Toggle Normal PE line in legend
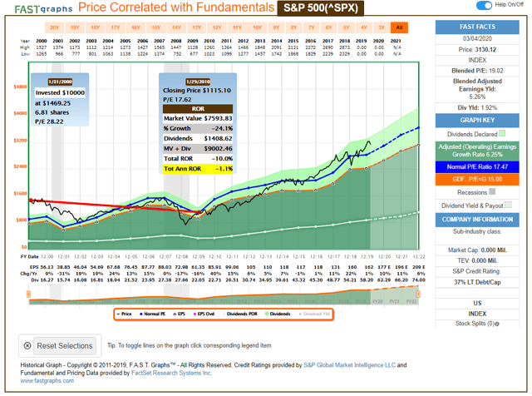532x396 pixels. (x=152, y=314)
